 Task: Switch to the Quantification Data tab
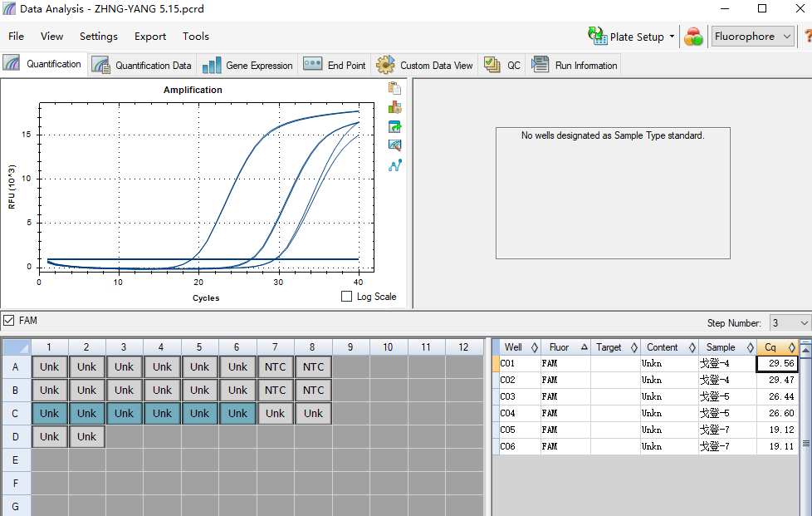(x=141, y=66)
